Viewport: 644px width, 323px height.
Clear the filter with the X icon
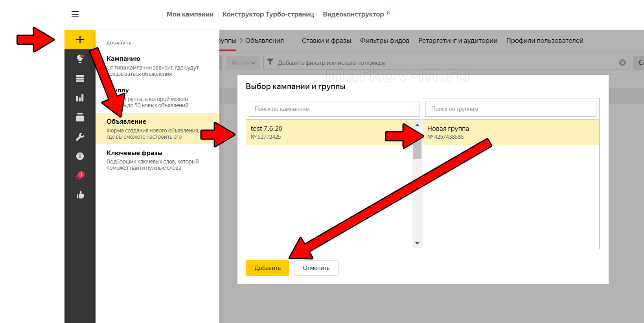pyautogui.click(x=622, y=63)
